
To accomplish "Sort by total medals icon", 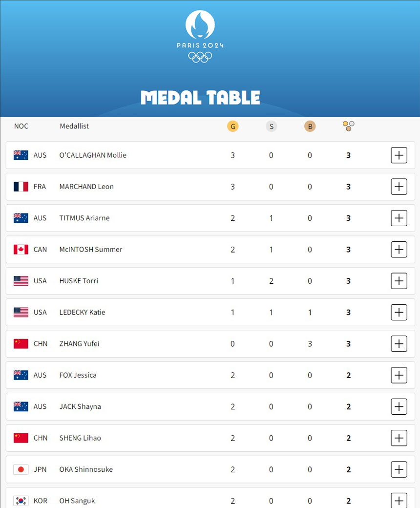I will pyautogui.click(x=348, y=126).
